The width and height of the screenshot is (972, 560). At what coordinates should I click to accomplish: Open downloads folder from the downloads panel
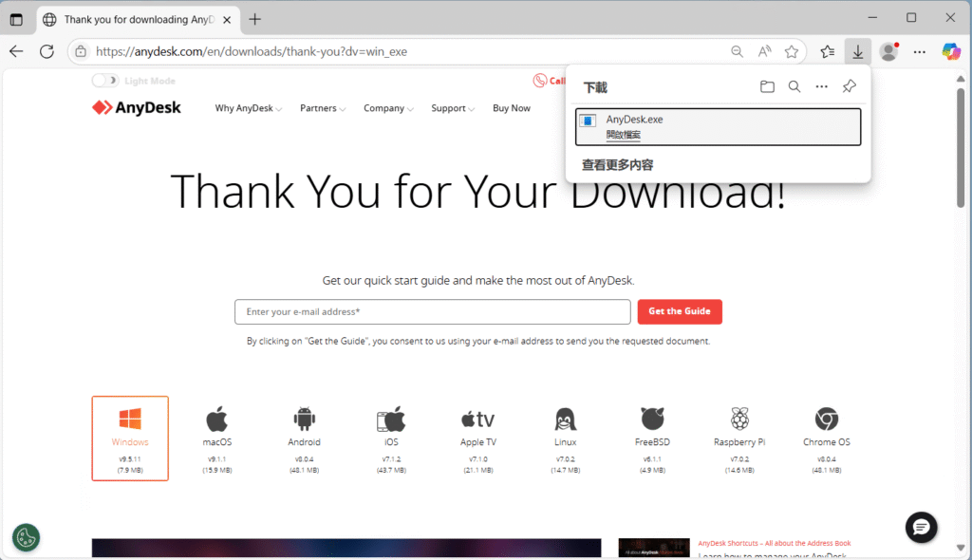(767, 87)
